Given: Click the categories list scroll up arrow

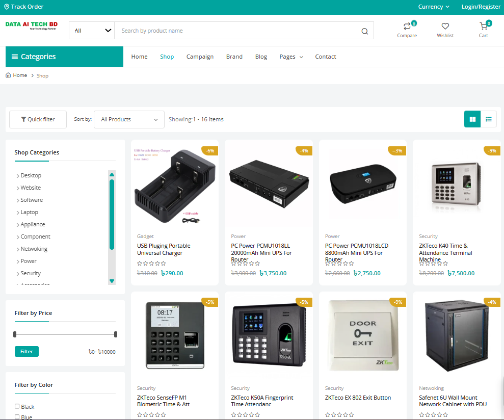Looking at the screenshot, I should pos(112,174).
